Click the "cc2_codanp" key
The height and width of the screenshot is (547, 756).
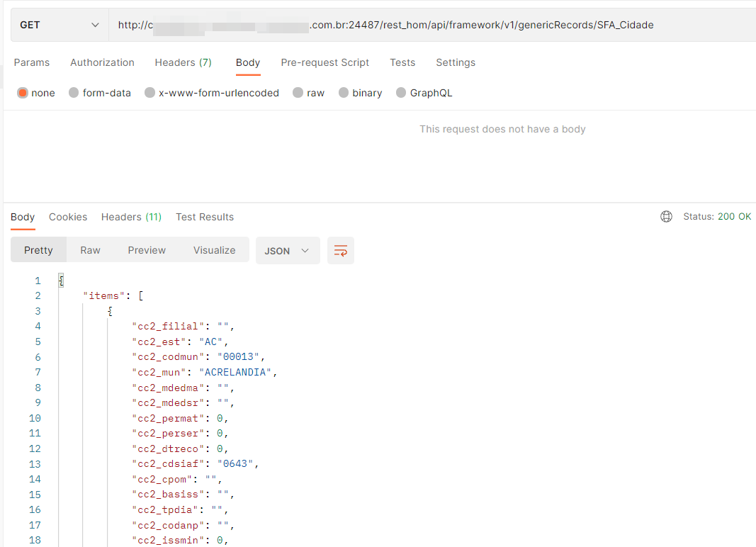point(168,525)
